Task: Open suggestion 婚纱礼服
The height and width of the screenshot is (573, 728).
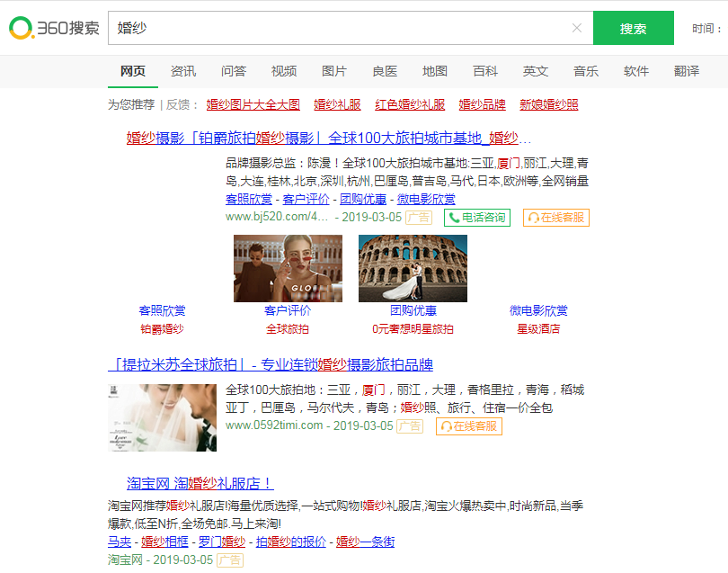Action: [337, 104]
